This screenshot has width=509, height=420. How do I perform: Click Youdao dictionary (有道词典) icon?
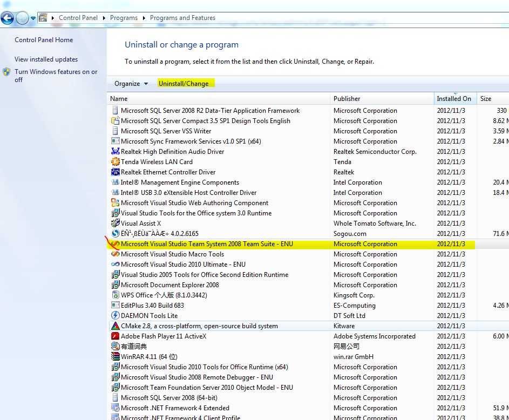tap(115, 347)
